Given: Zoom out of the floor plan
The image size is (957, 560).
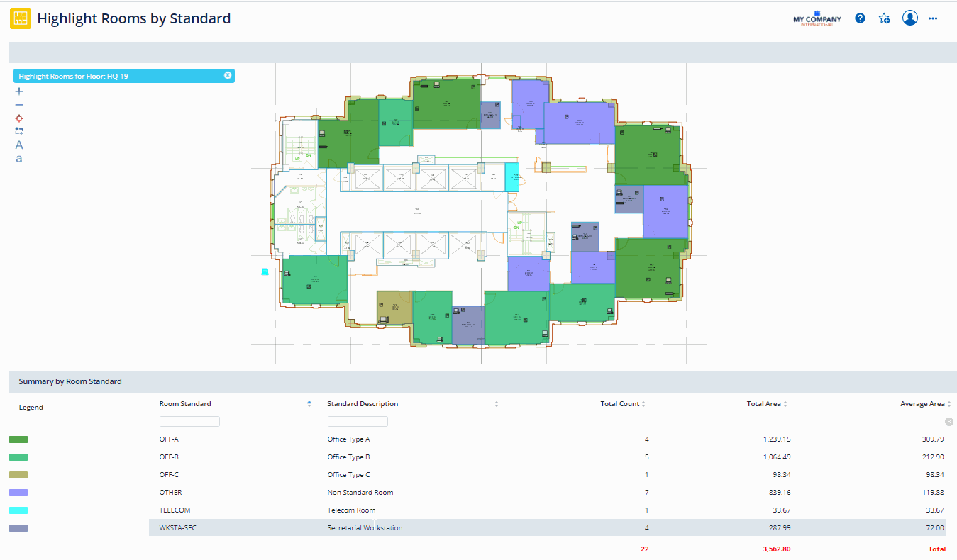Looking at the screenshot, I should (19, 105).
